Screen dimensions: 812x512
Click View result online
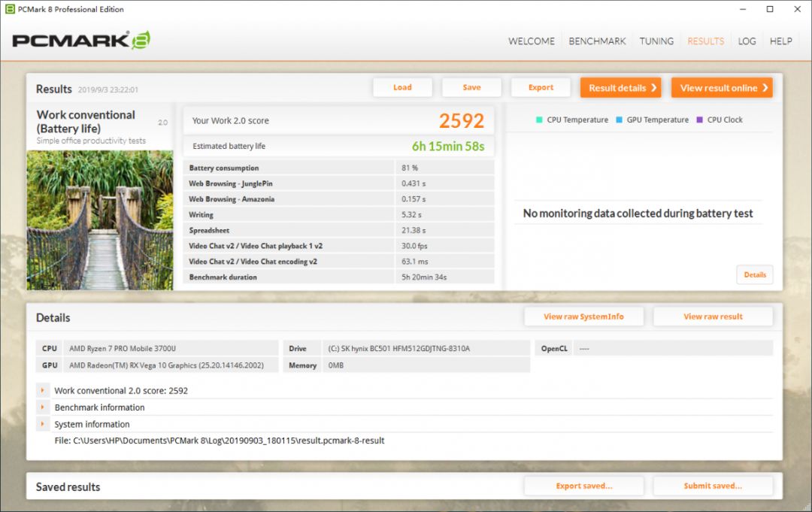click(722, 88)
